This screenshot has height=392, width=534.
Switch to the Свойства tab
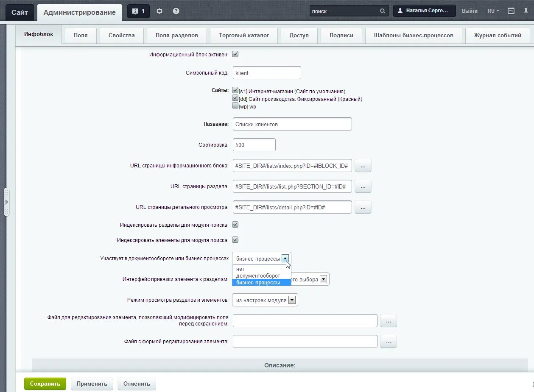point(122,36)
